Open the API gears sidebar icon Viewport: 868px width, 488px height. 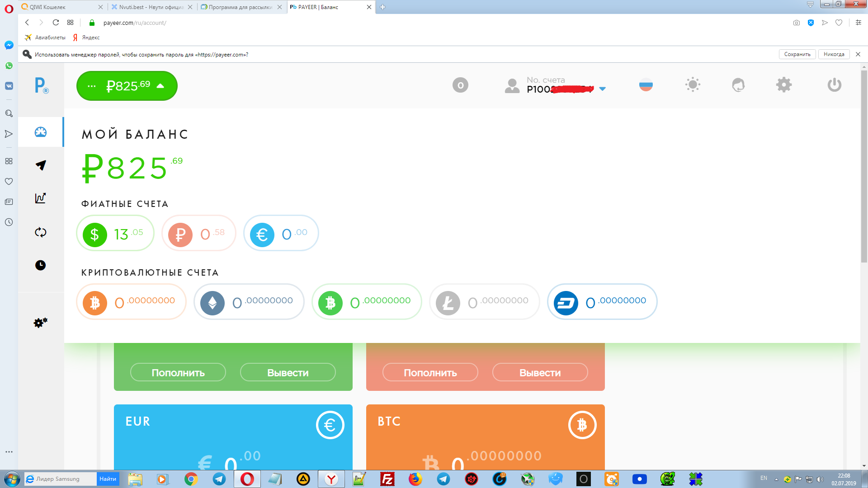[x=41, y=323]
